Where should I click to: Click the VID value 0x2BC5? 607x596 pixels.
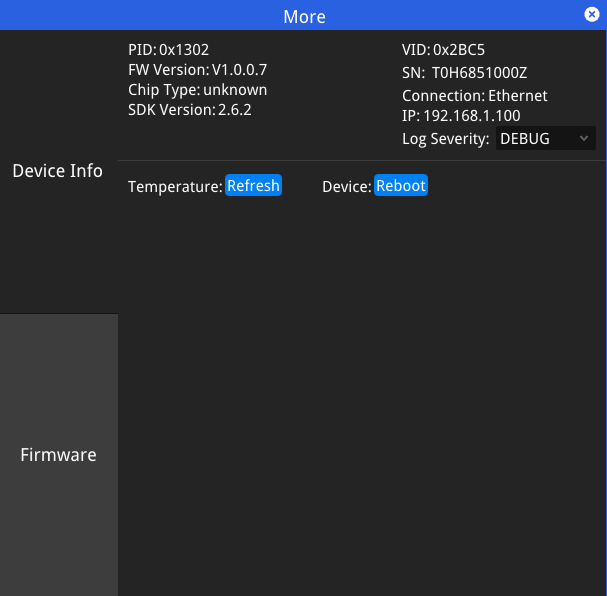(459, 50)
